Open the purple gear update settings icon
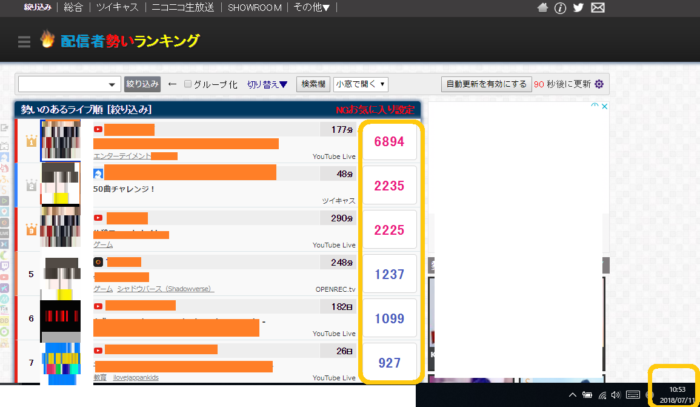Viewport: 700px width, 407px height. tap(599, 84)
